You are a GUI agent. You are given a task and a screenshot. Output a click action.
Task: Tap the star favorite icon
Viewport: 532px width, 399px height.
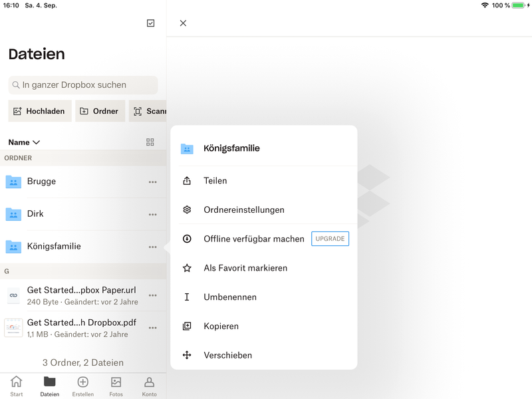point(187,268)
